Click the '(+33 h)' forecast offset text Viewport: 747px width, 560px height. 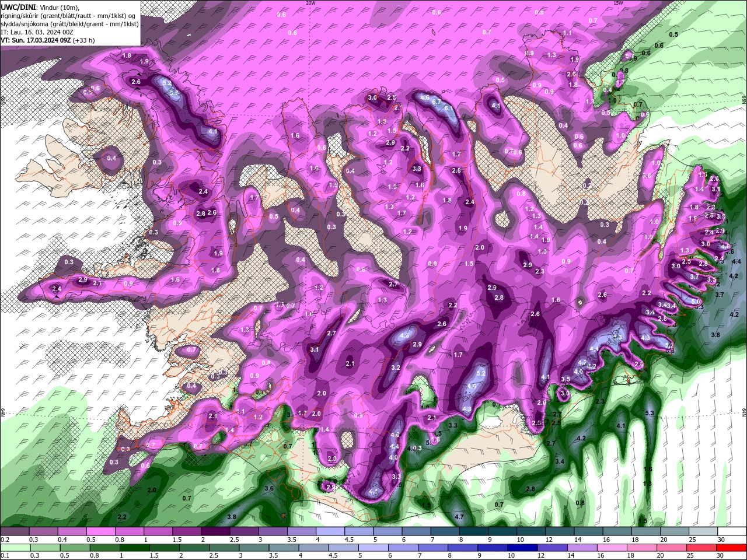[84, 40]
